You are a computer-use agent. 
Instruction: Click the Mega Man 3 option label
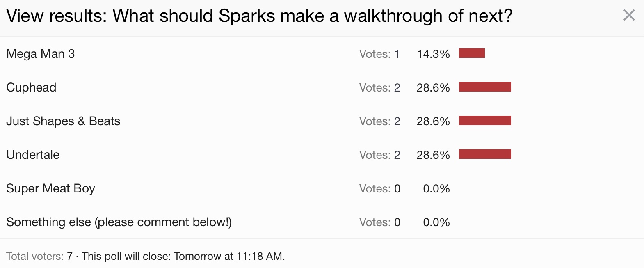click(41, 54)
